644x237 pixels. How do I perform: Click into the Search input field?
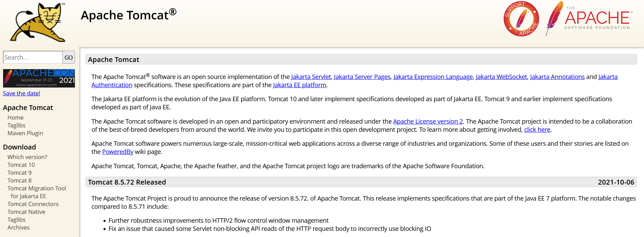tap(33, 57)
